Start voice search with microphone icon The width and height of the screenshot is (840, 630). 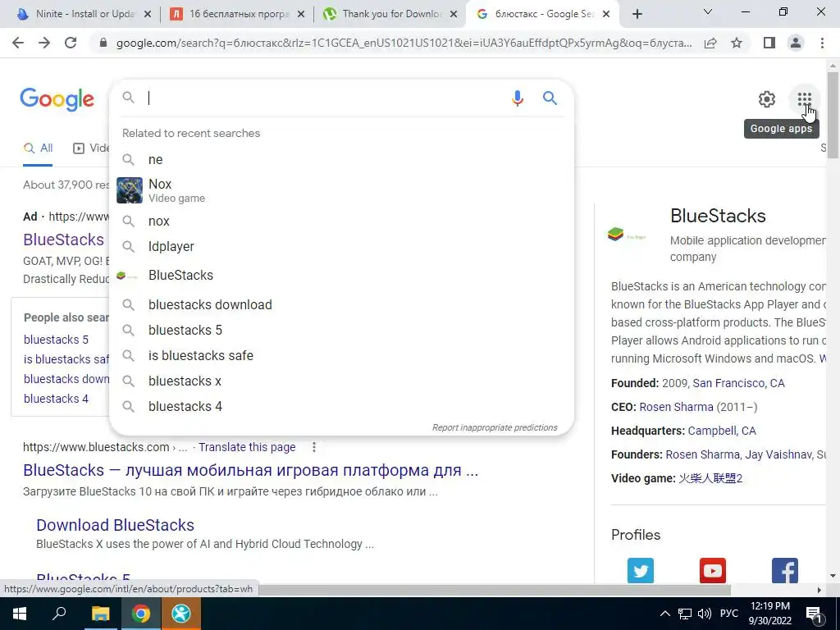[517, 98]
